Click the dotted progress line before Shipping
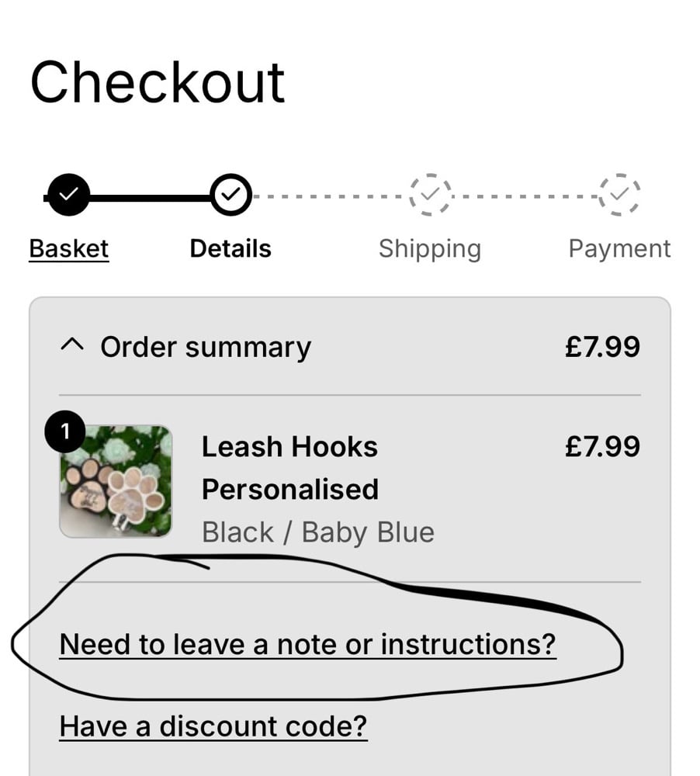 (330, 196)
